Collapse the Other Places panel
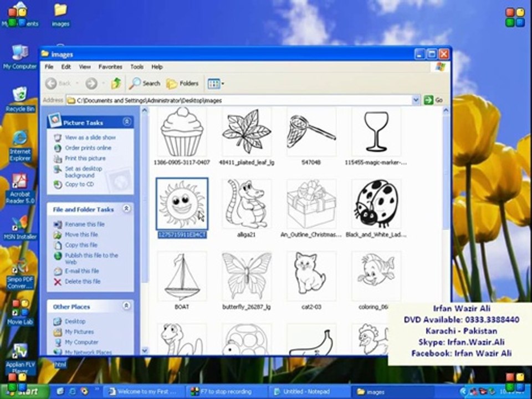This screenshot has width=532, height=399. tap(126, 306)
